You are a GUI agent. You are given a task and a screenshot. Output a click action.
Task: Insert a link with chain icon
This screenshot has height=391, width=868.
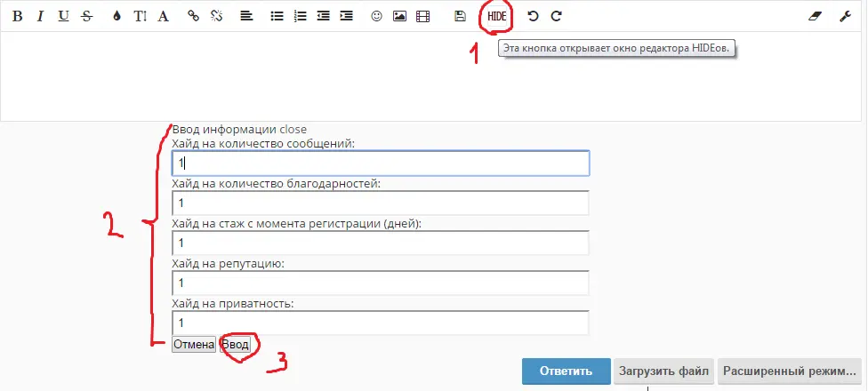193,16
